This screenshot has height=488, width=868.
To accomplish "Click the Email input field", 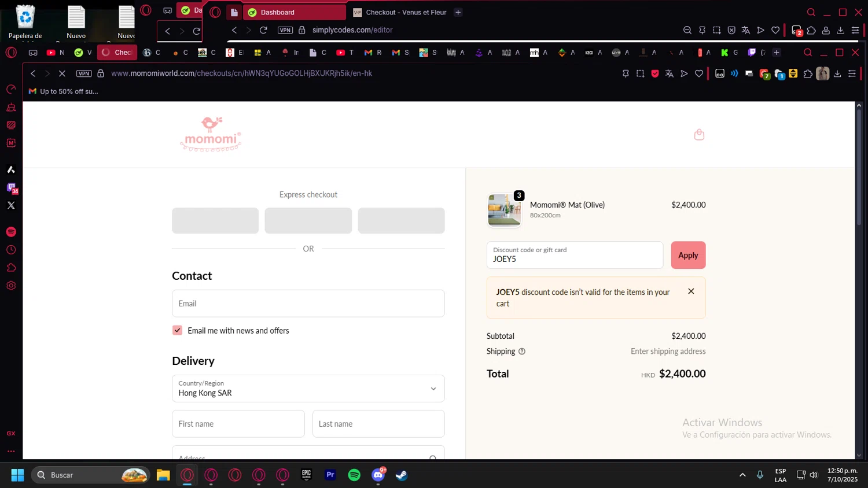I will click(308, 304).
